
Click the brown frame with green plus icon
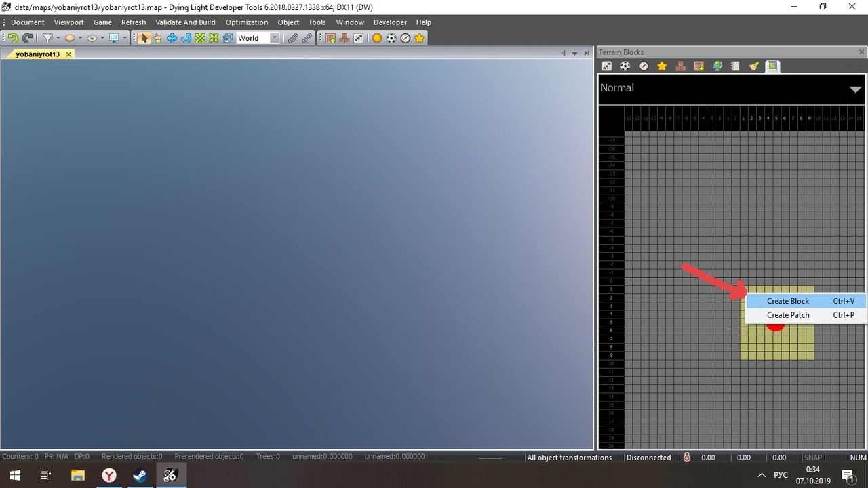pos(331,39)
